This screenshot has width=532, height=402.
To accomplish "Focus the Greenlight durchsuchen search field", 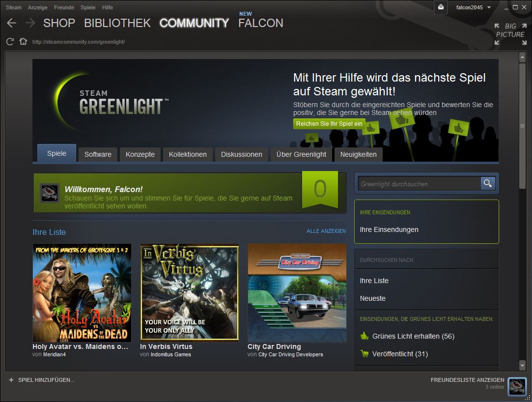I will pos(420,184).
